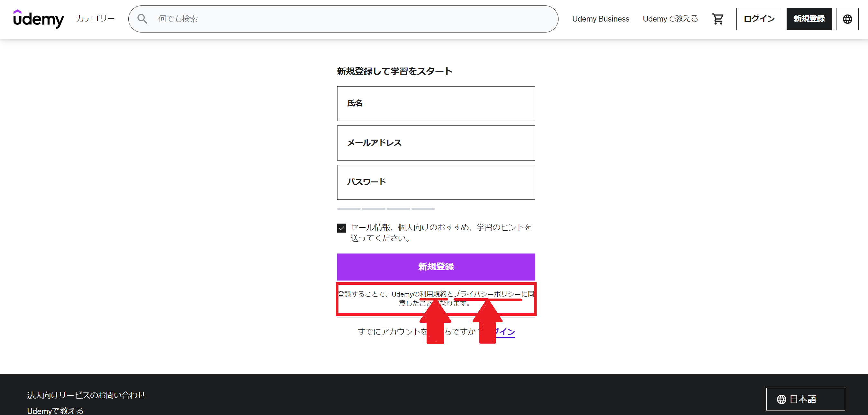Click the globe icon beside 日本語 in footer
The width and height of the screenshot is (868, 415).
[781, 399]
